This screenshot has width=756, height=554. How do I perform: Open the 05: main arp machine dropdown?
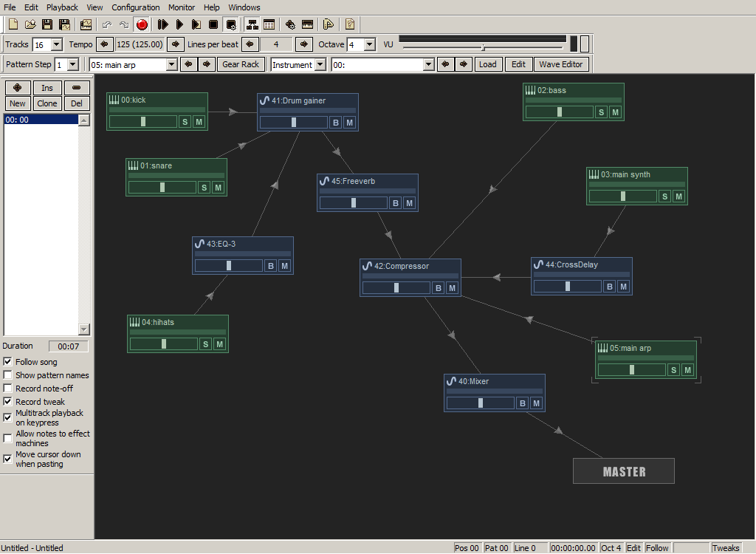pyautogui.click(x=171, y=64)
